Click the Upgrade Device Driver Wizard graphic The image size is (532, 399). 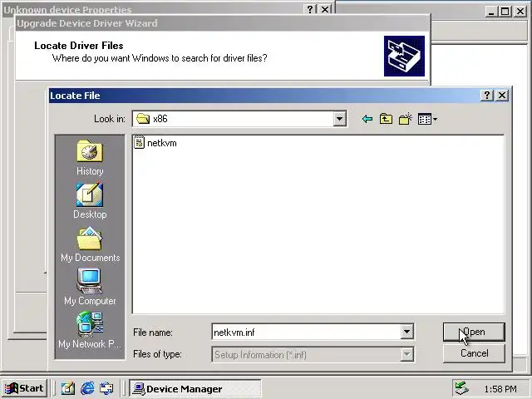tap(404, 56)
